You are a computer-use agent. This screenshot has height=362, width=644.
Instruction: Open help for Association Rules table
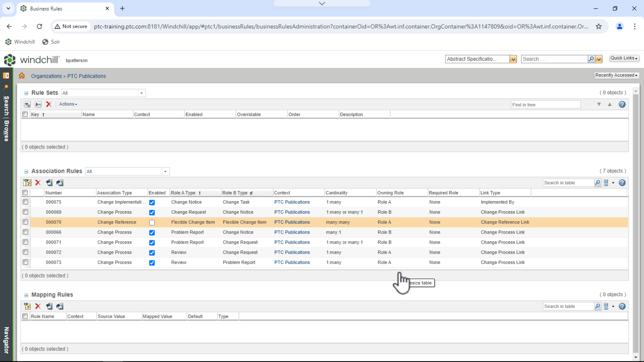[622, 183]
